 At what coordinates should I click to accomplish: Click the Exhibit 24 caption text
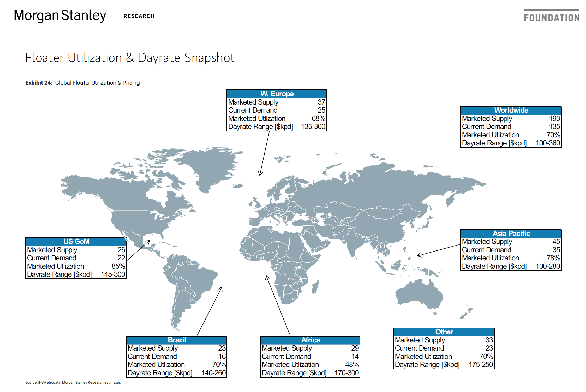click(82, 83)
